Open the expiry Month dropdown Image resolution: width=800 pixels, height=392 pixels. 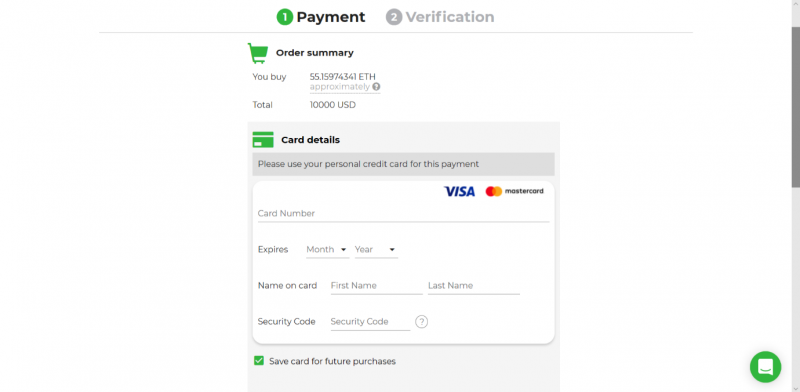click(327, 250)
